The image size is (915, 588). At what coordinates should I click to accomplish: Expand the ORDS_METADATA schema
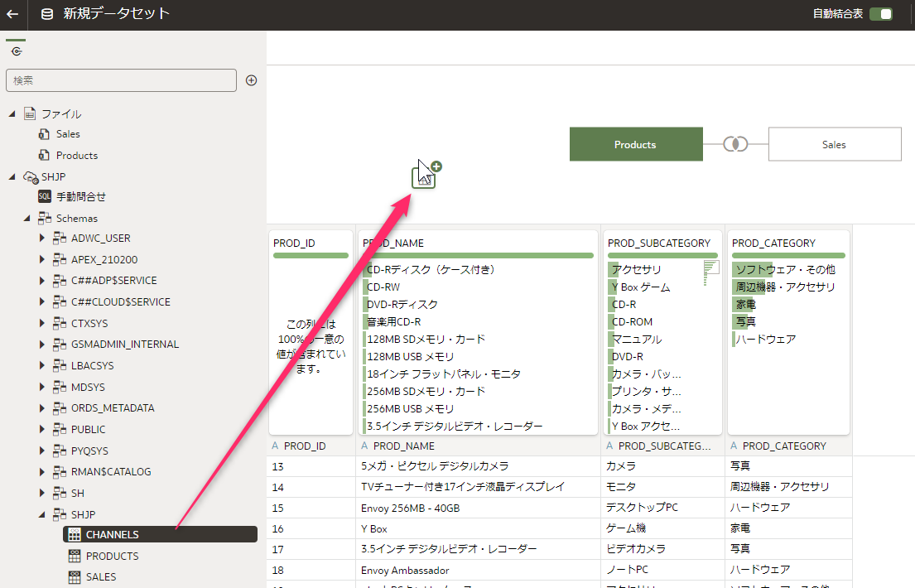[x=42, y=408]
